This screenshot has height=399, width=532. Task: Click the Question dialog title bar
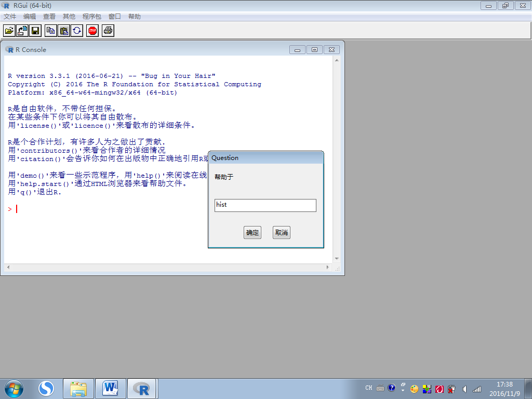coord(265,158)
